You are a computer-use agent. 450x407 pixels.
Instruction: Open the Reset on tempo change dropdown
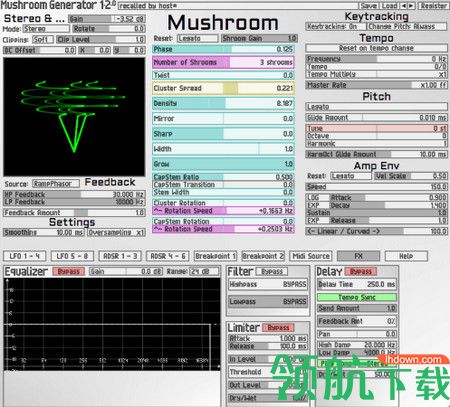point(376,48)
